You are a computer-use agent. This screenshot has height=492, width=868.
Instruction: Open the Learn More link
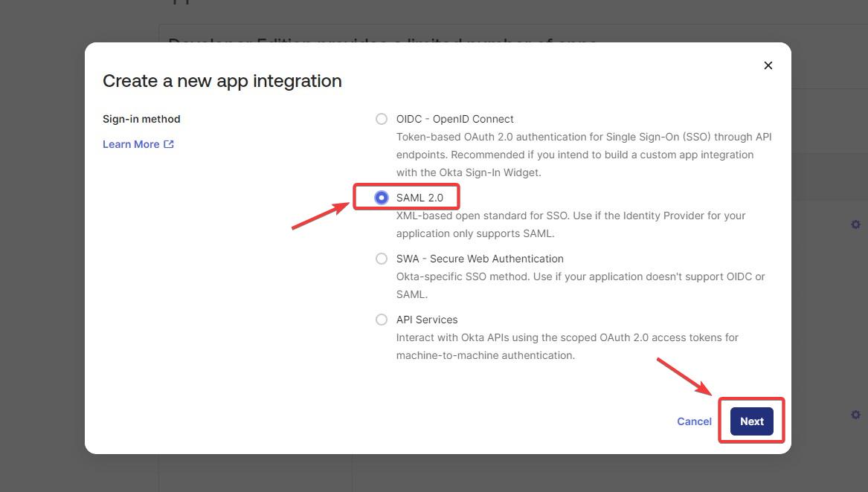[131, 144]
